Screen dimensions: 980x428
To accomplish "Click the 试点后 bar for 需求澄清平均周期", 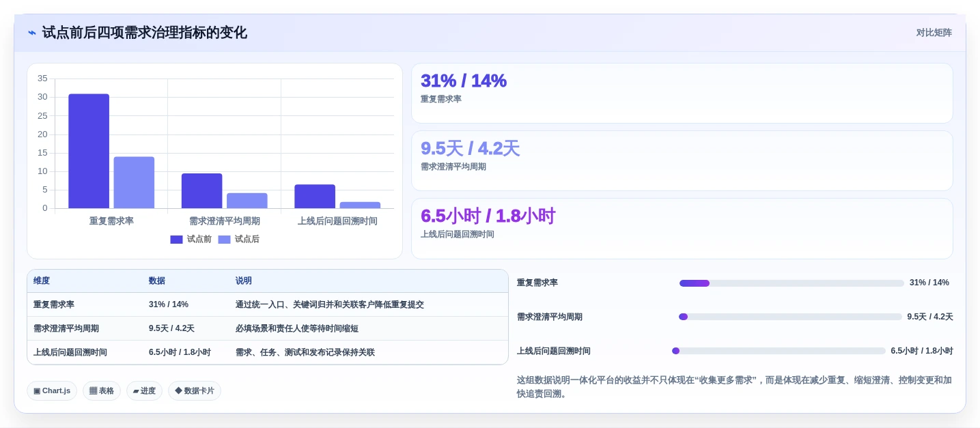I will [x=247, y=201].
